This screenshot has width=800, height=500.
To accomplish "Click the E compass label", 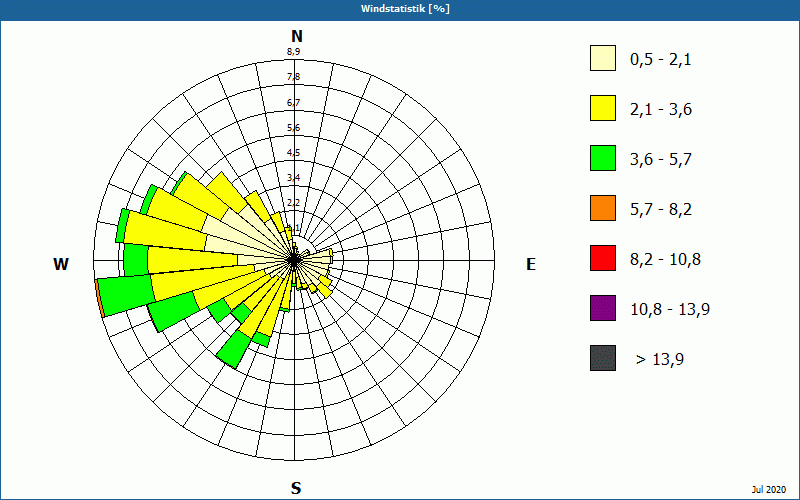I will [x=531, y=264].
